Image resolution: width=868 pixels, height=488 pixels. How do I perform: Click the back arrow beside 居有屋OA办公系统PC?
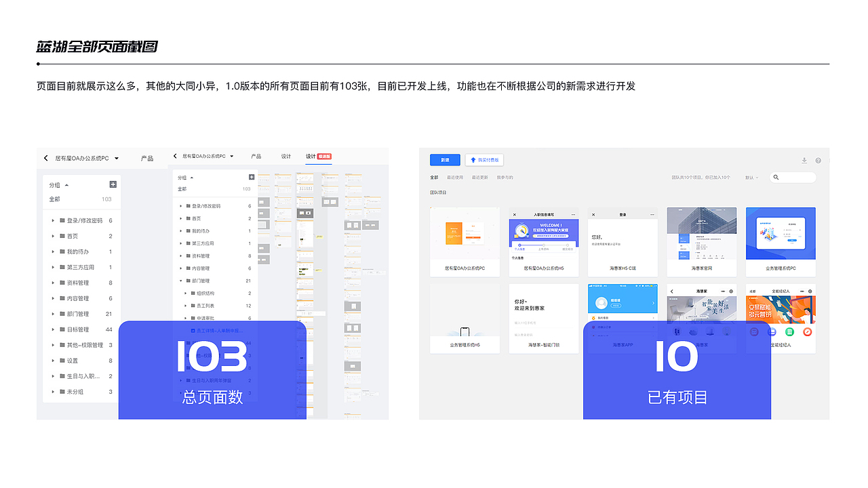pyautogui.click(x=44, y=158)
